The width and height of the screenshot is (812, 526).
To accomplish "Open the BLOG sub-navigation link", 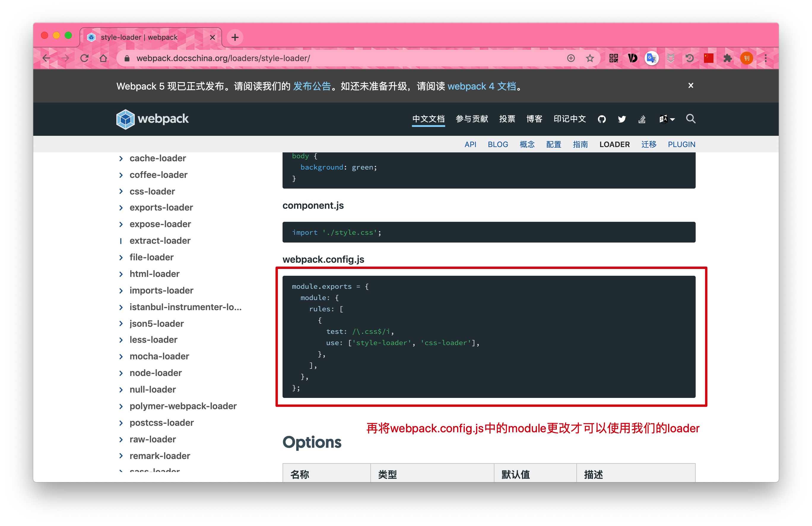I will click(498, 144).
